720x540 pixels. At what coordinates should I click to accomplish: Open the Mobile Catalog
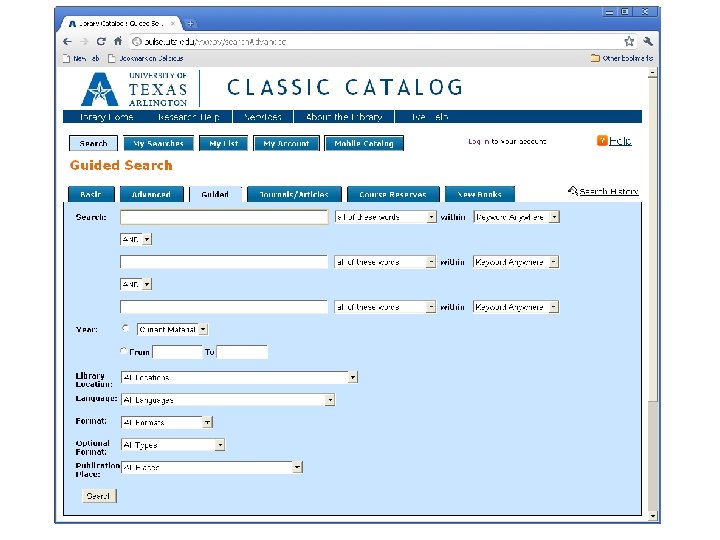[x=364, y=143]
